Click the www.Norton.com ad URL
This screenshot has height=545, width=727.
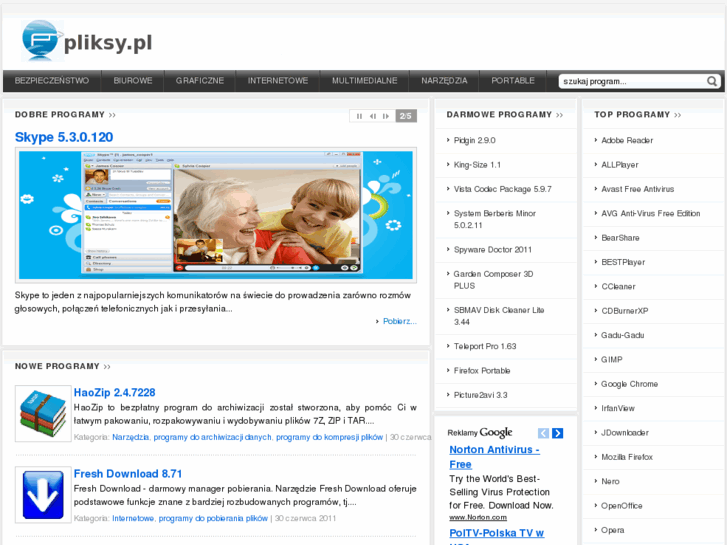pos(478,517)
